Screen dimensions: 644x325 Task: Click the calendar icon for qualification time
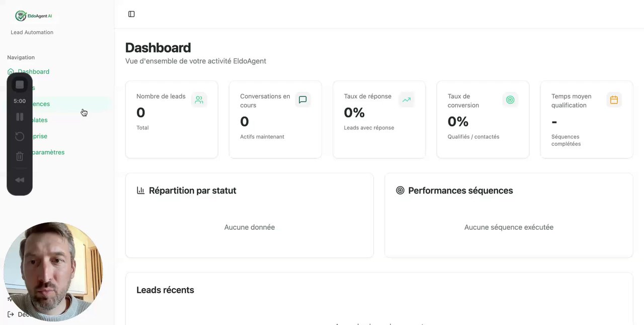(x=614, y=100)
